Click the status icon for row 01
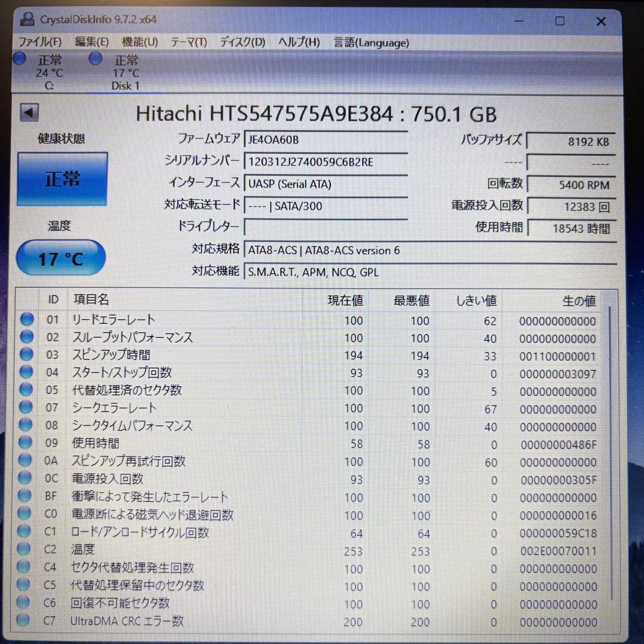This screenshot has height=644, width=644. tap(27, 319)
